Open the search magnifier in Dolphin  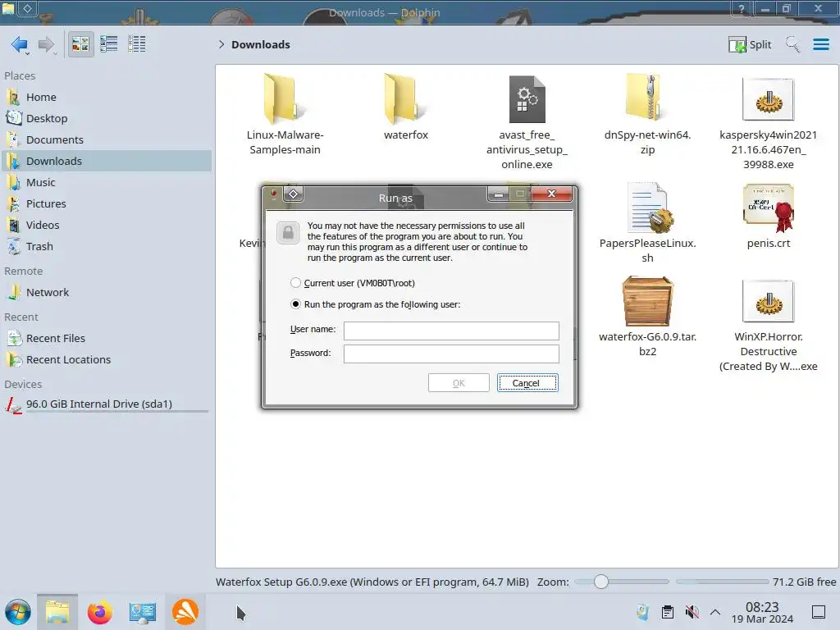792,44
